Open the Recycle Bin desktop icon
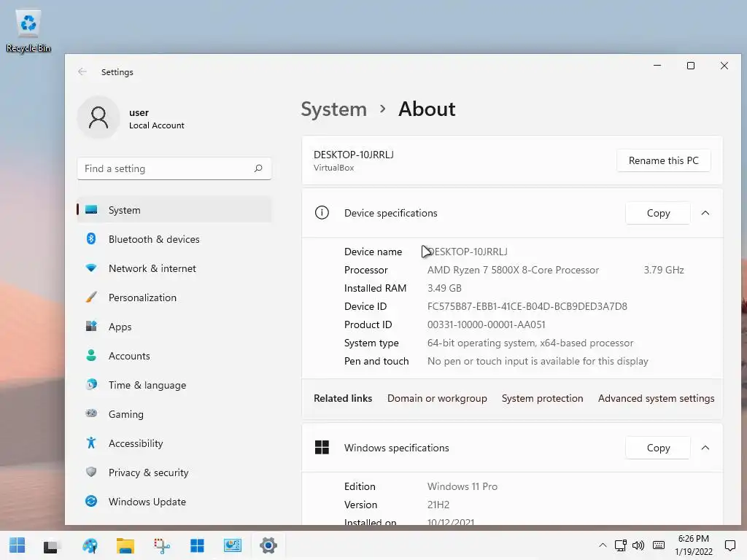Viewport: 747px width, 560px height. 28,31
